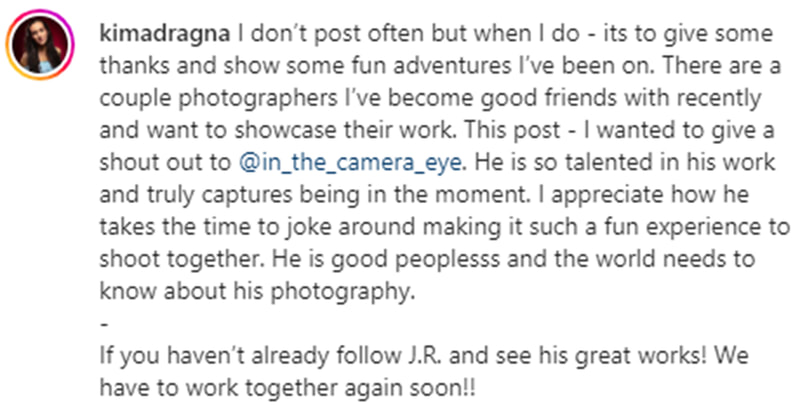Click the phrase 'great works!'
The height and width of the screenshot is (410, 800).
642,355
